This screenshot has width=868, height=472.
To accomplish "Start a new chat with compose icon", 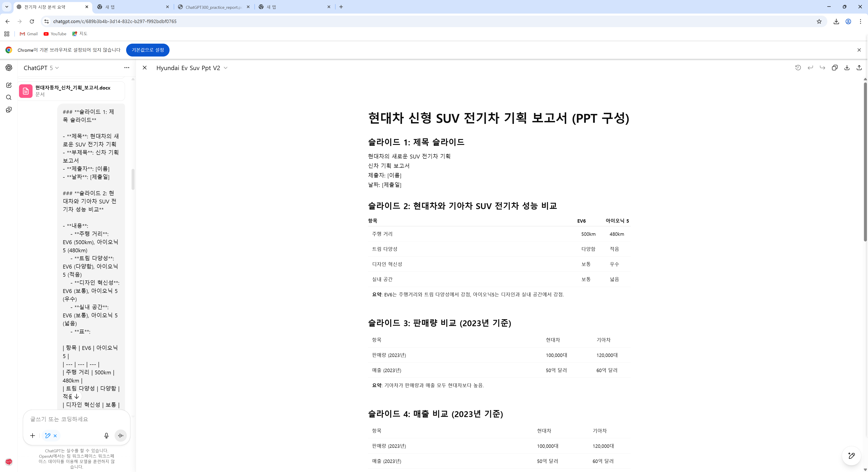I will coord(9,85).
